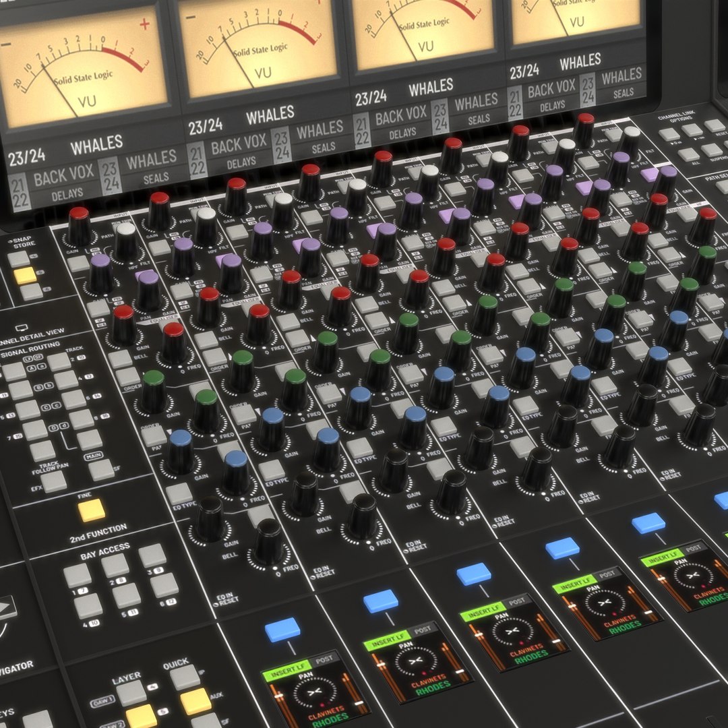Tap the top grey SNAP STORE key
The width and height of the screenshot is (728, 728).
coord(18,259)
